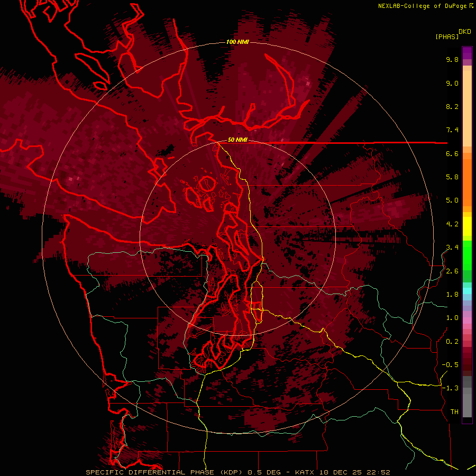Click the 5.8 legend value
Screen dimensions: 476x476
pyautogui.click(x=452, y=177)
